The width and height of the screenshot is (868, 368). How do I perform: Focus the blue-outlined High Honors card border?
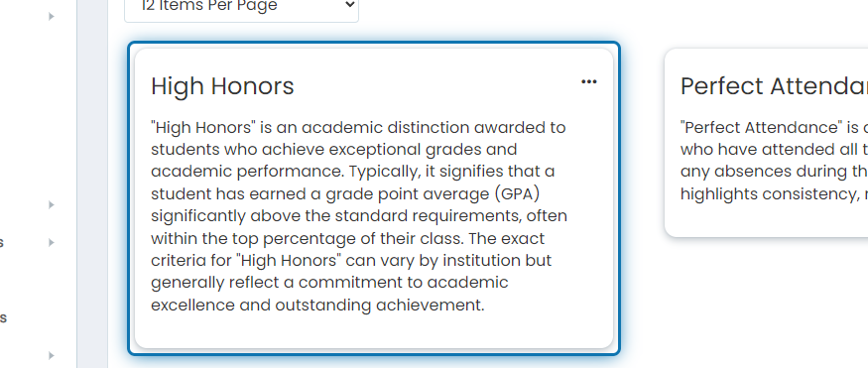[x=374, y=43]
